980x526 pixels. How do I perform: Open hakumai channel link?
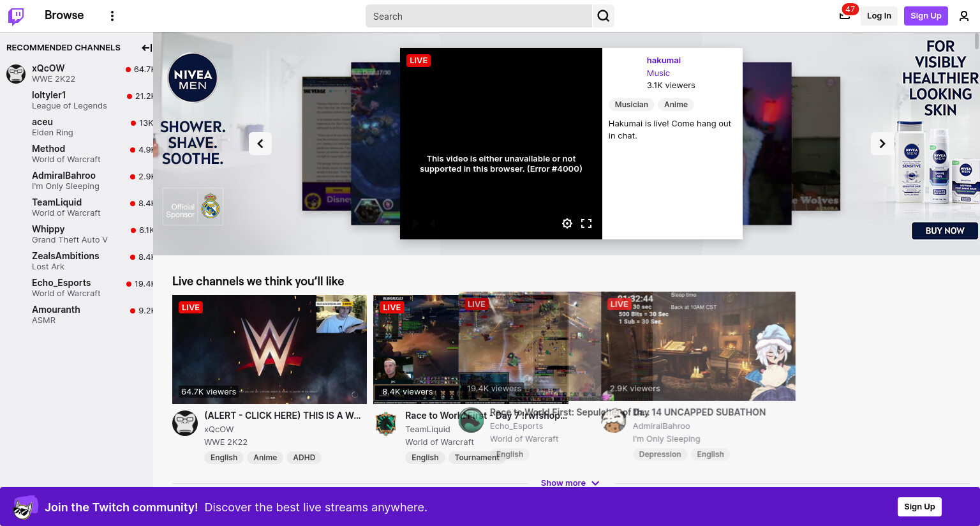pyautogui.click(x=664, y=61)
